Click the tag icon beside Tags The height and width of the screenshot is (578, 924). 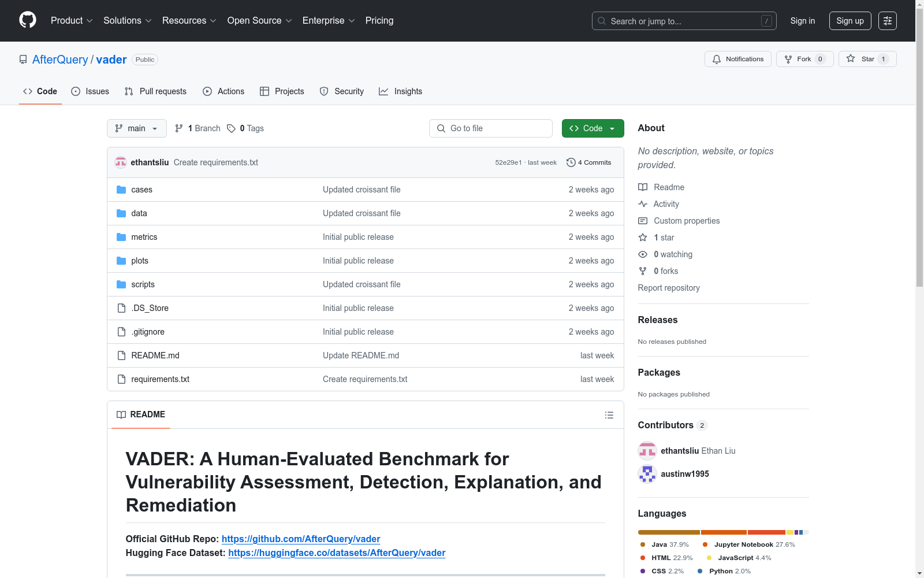point(231,128)
